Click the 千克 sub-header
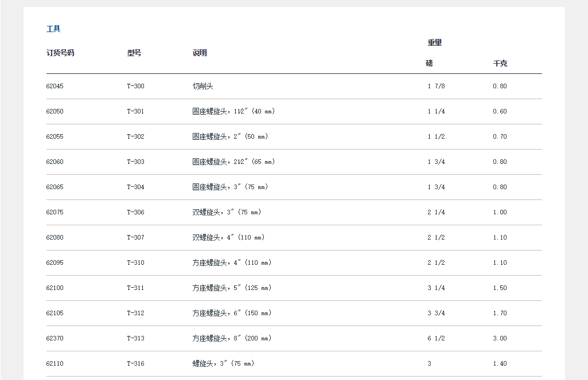The image size is (588, 380). (500, 63)
